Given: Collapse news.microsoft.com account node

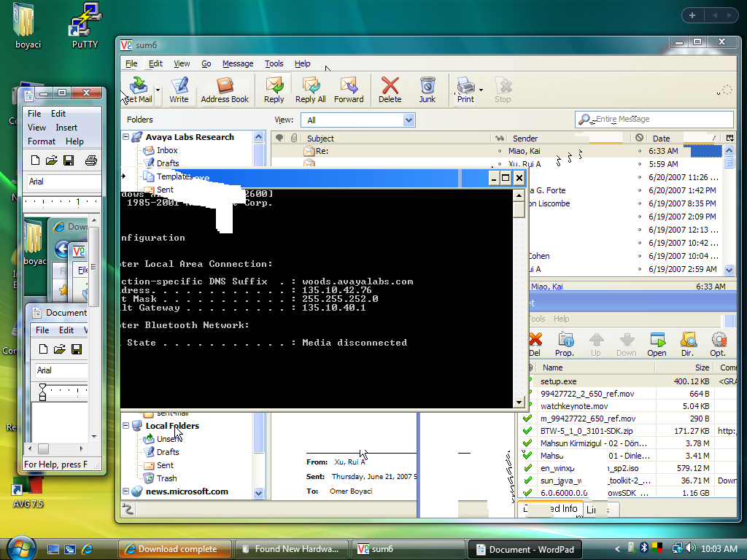Looking at the screenshot, I should click(125, 491).
